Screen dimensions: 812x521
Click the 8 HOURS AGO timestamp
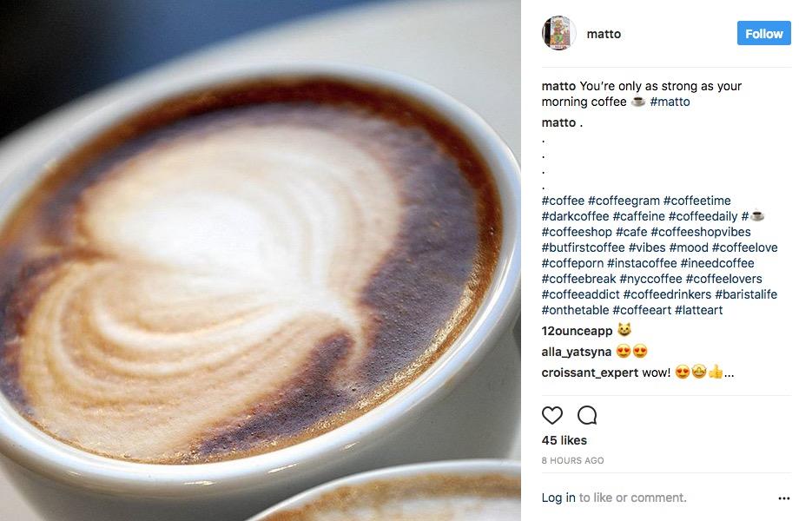(573, 460)
